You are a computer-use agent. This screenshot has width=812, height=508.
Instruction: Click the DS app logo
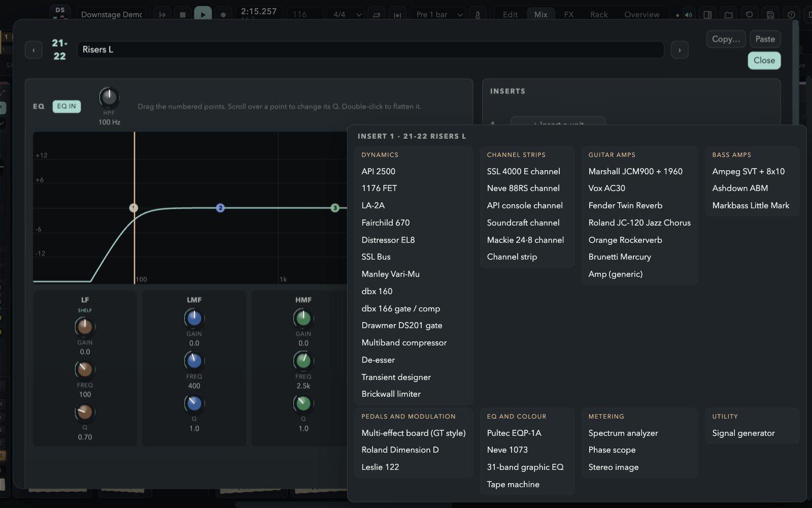pyautogui.click(x=60, y=12)
